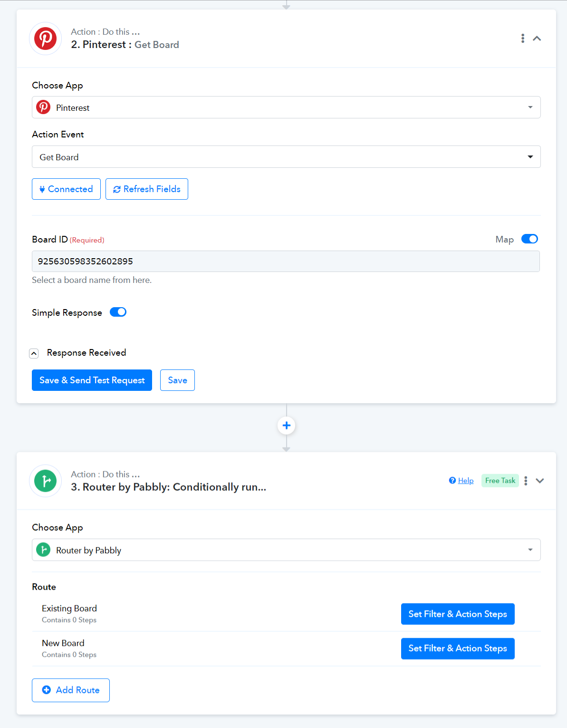The height and width of the screenshot is (728, 567).
Task: Open the Choose App dropdown showing Pinterest
Action: [x=286, y=107]
